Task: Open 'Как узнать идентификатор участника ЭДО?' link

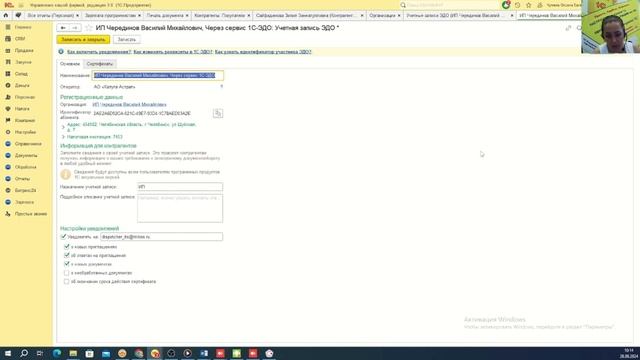Action: pyautogui.click(x=263, y=52)
